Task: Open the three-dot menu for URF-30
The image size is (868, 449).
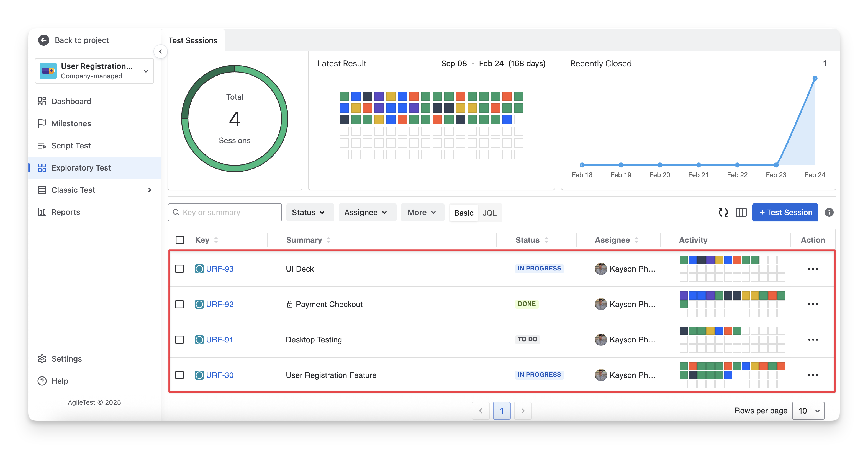Action: tap(813, 375)
